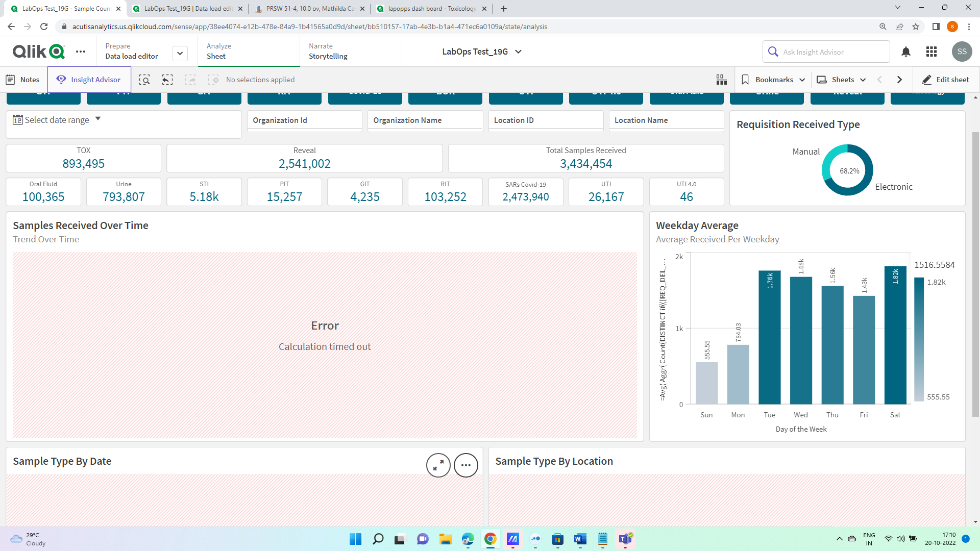Expand the Prepare section dropdown arrow
The width and height of the screenshot is (980, 551).
(180, 53)
